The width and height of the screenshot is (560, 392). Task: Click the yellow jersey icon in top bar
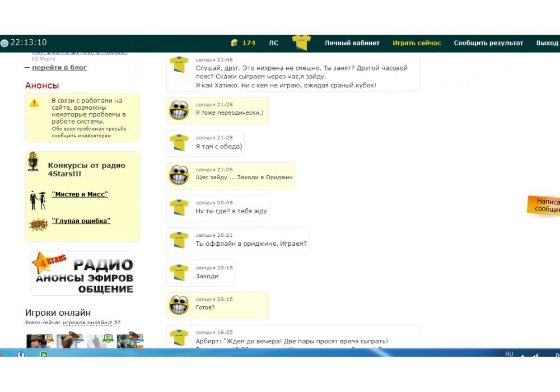tap(301, 43)
